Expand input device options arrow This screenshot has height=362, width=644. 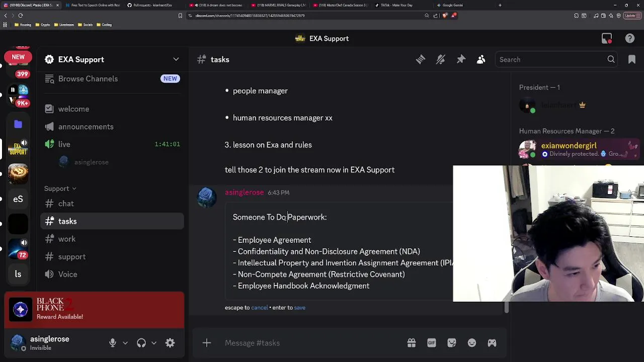(x=125, y=343)
